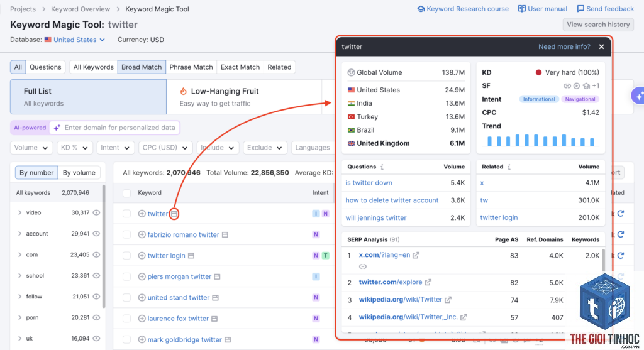Open the Volume filter dropdown
This screenshot has width=644, height=350.
pyautogui.click(x=31, y=148)
